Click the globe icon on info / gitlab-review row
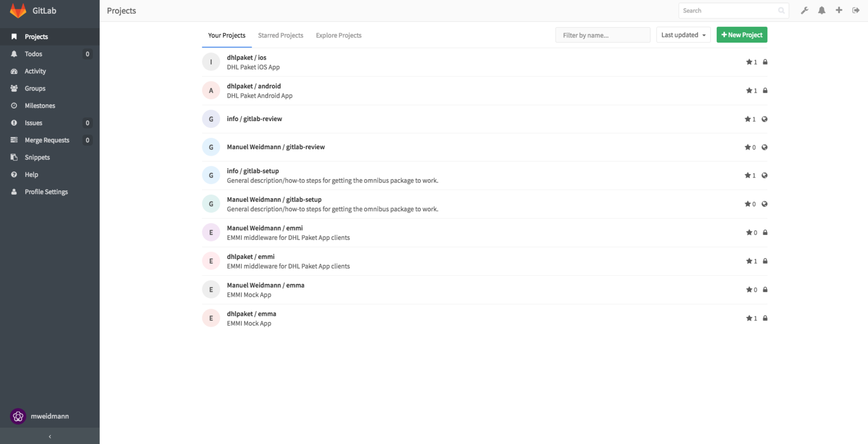Image resolution: width=868 pixels, height=444 pixels. (x=764, y=119)
